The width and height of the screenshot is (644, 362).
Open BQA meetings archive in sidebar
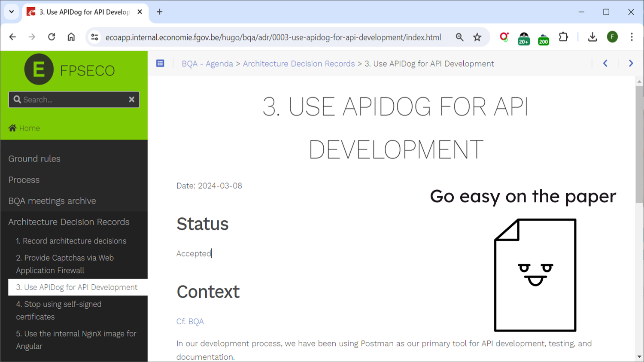point(52,201)
